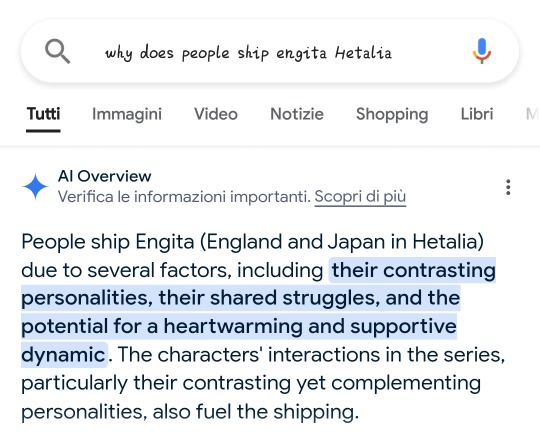Open the Video results tab
This screenshot has width=540, height=444.
coord(216,114)
